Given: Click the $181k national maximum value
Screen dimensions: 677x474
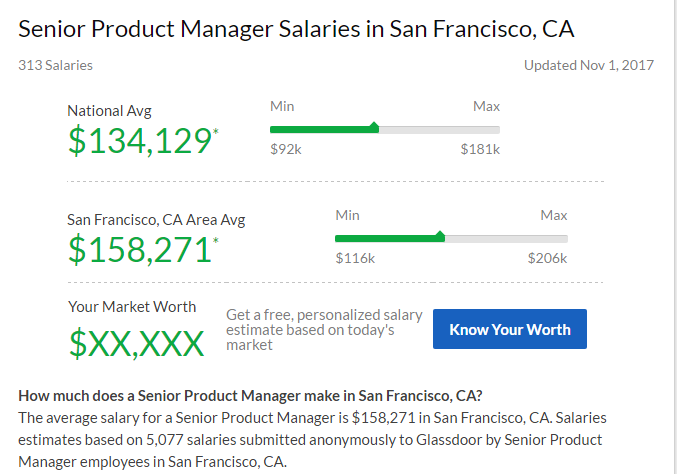Looking at the screenshot, I should [480, 149].
